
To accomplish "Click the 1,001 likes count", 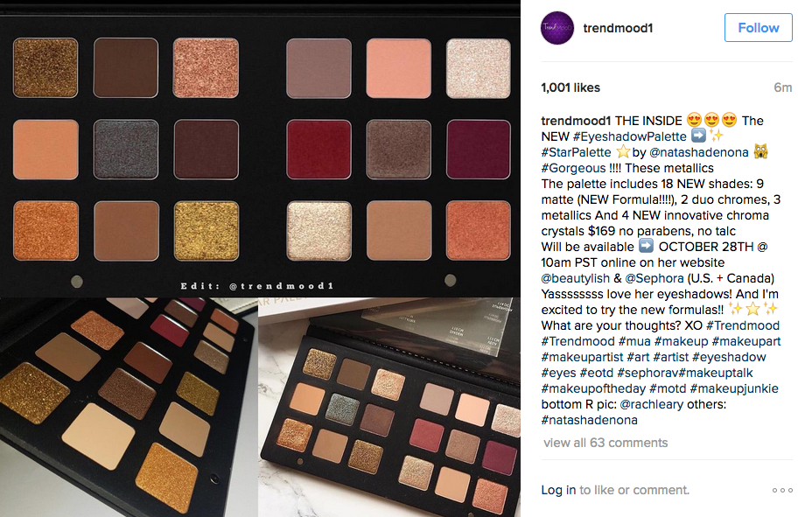I will point(570,87).
